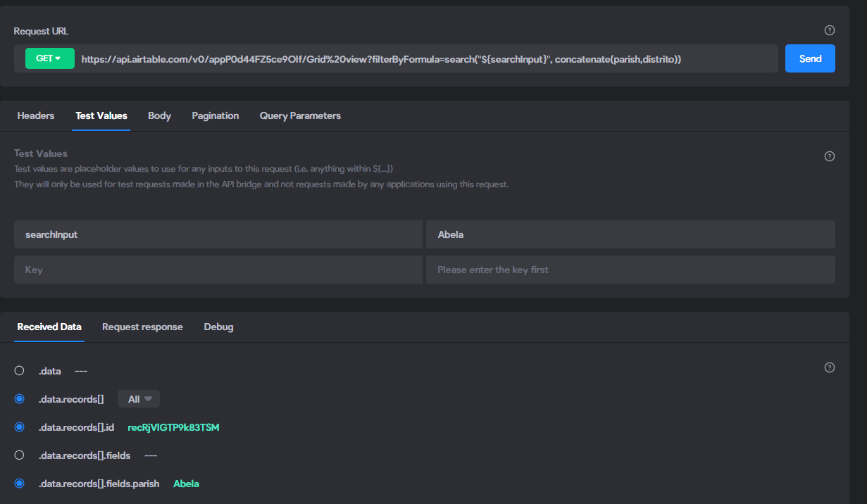
Task: Open help icon in Received Data panel
Action: tap(829, 367)
